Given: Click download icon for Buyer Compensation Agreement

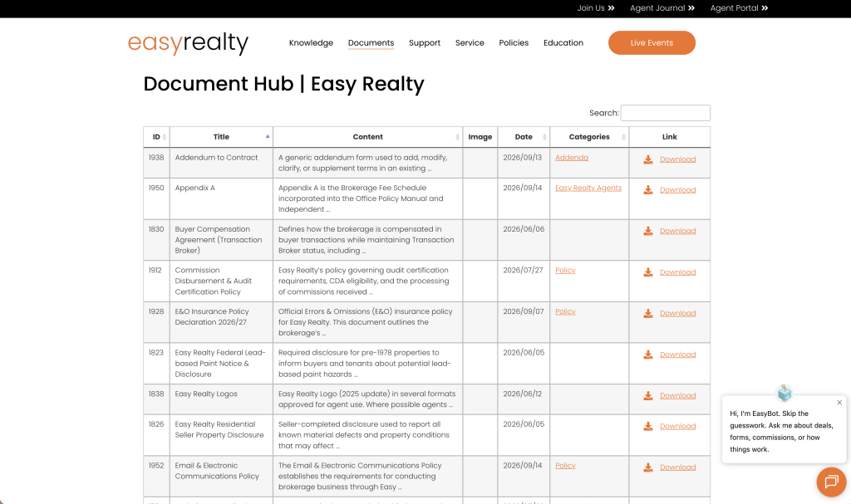Looking at the screenshot, I should pyautogui.click(x=648, y=231).
